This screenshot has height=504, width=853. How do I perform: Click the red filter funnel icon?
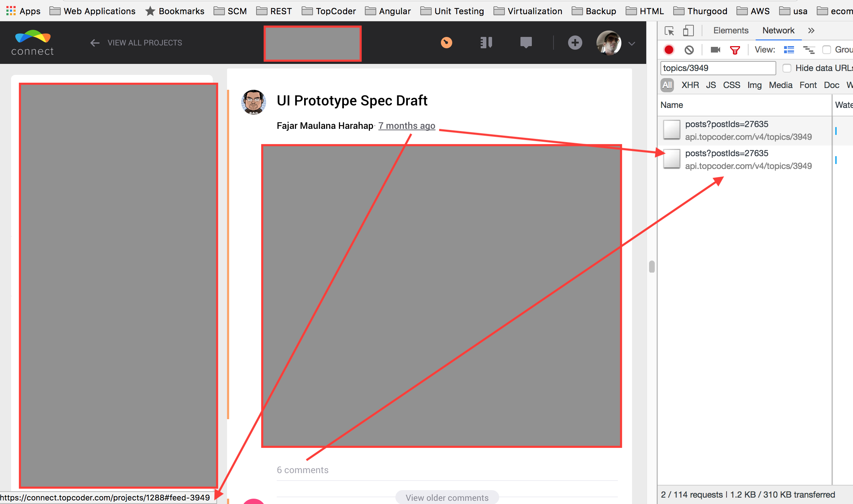(735, 50)
